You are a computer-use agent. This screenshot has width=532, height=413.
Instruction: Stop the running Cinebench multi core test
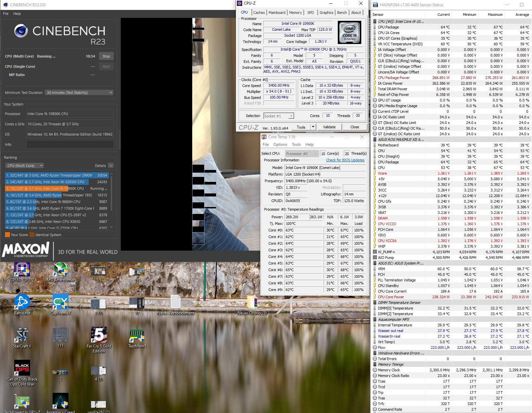pos(106,56)
